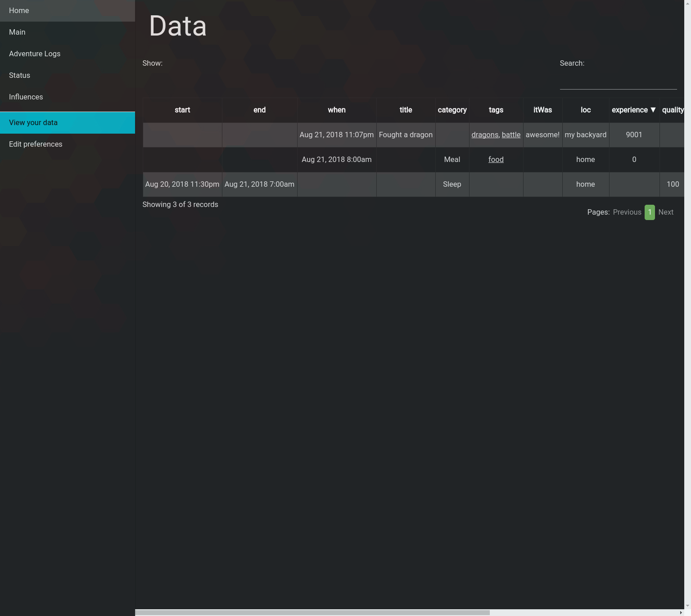Select page 1 in pagination
This screenshot has height=616, width=691.
(x=650, y=212)
